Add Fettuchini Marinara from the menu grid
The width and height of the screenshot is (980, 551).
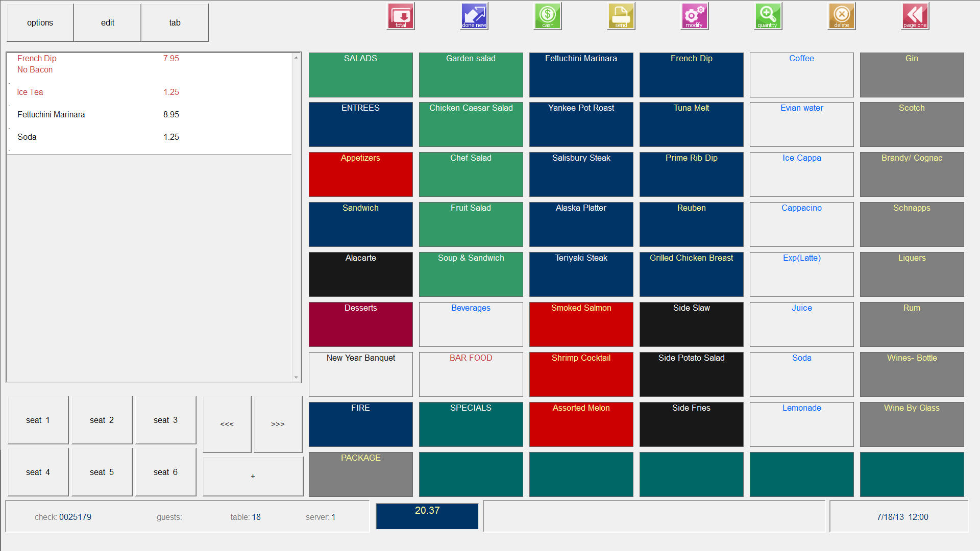point(581,75)
